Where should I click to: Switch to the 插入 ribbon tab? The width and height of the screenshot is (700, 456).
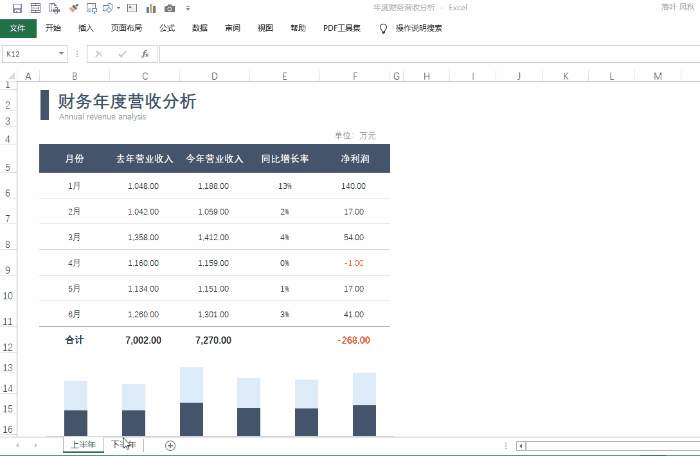point(86,29)
